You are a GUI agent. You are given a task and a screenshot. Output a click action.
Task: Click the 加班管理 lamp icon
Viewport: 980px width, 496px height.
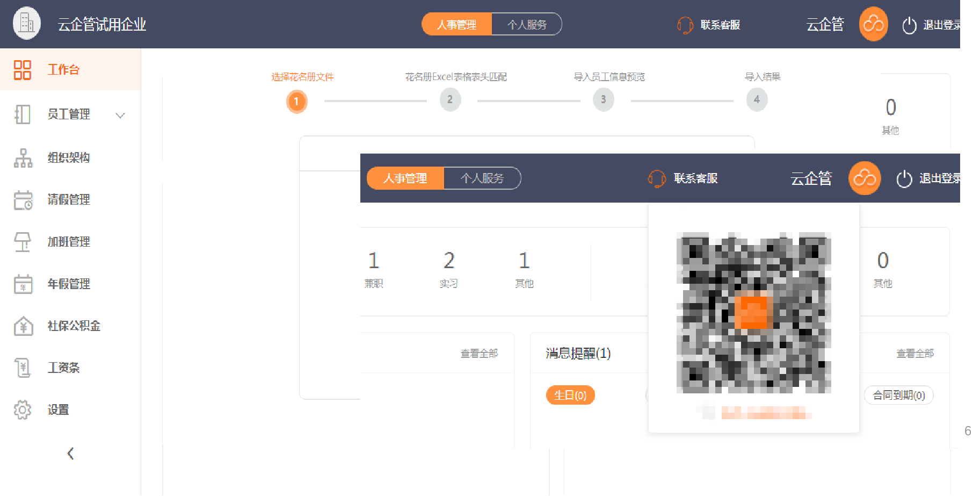coord(23,242)
